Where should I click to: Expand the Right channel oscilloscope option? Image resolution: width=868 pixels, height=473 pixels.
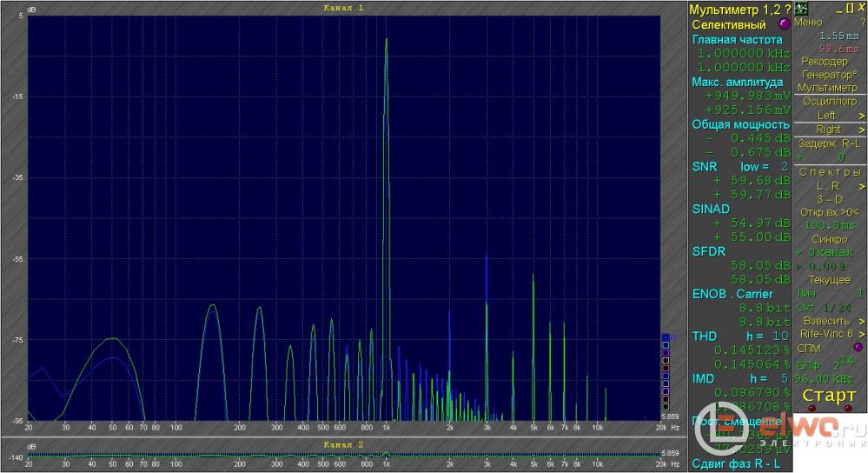830,130
